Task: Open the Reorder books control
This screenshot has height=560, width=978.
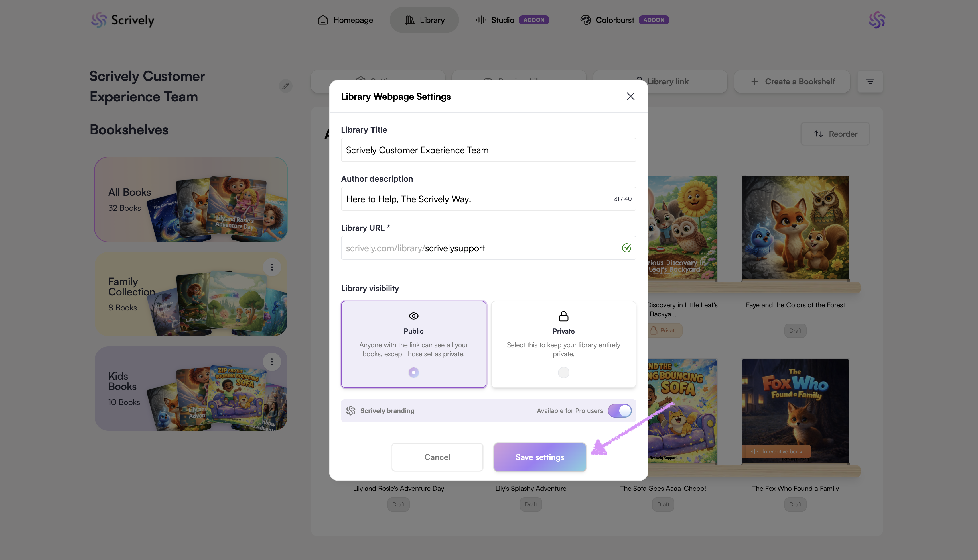Action: click(x=835, y=134)
